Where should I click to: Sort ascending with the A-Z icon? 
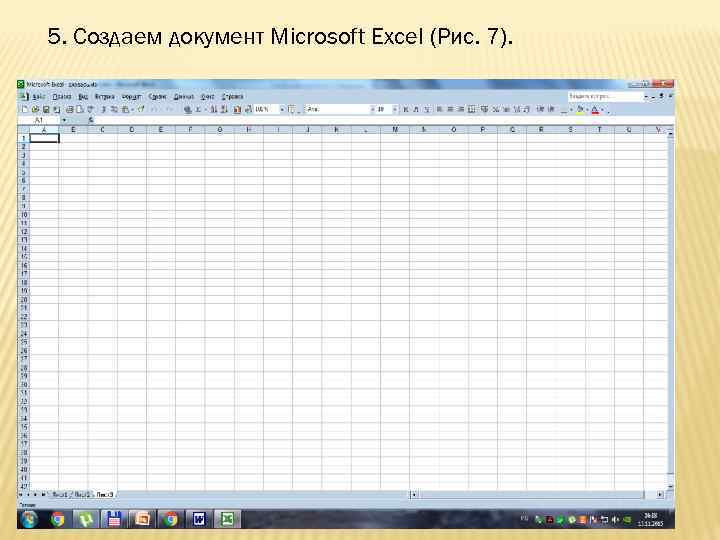214,109
